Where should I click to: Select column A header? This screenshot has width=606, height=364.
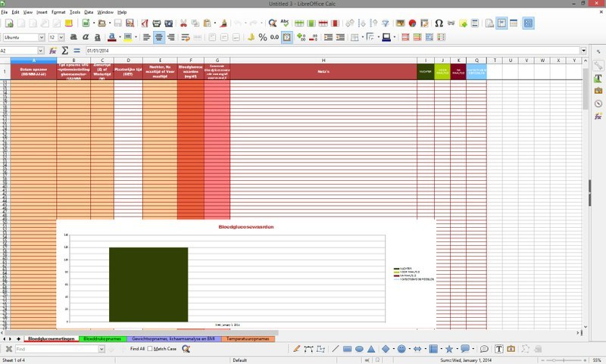click(33, 61)
